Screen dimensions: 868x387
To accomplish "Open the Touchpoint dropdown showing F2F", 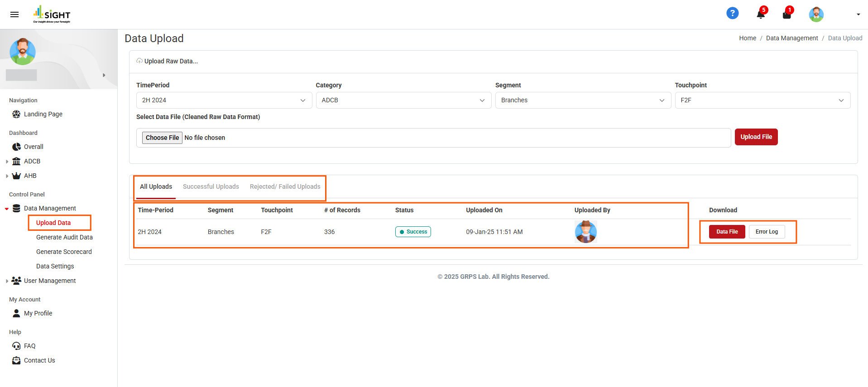I will [762, 100].
